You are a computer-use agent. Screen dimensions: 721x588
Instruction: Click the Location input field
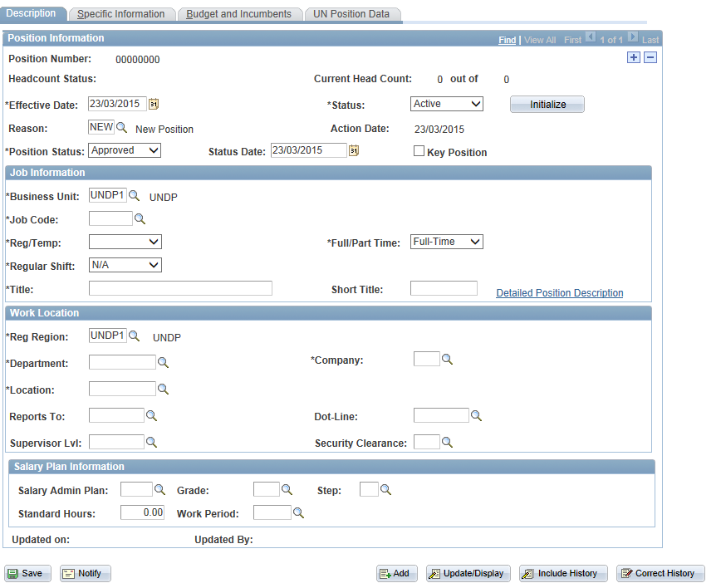[x=122, y=389]
